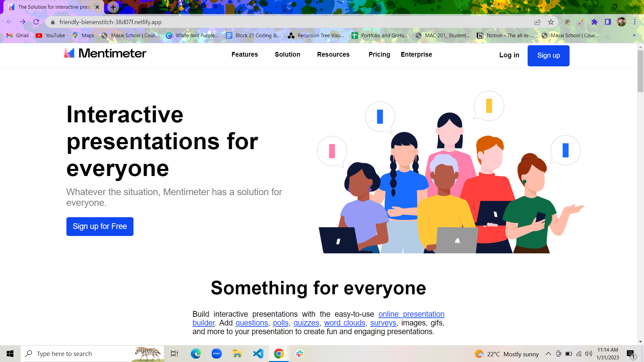The width and height of the screenshot is (644, 362).
Task: Open the Chrome profile avatar
Action: coord(622,22)
